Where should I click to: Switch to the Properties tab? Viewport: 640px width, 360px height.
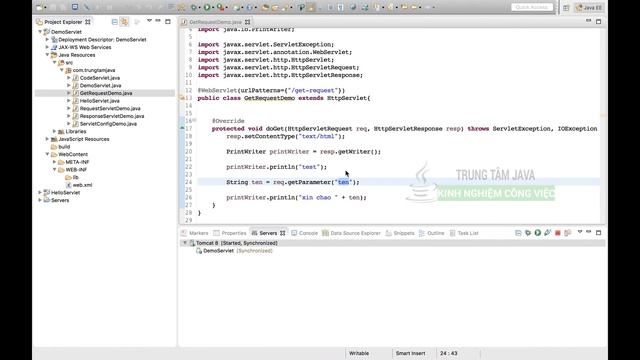point(230,233)
